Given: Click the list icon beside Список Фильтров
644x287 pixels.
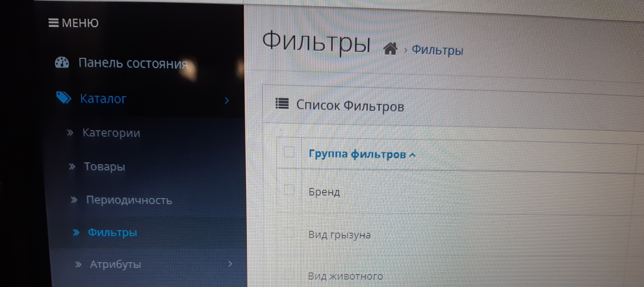Looking at the screenshot, I should tap(282, 104).
